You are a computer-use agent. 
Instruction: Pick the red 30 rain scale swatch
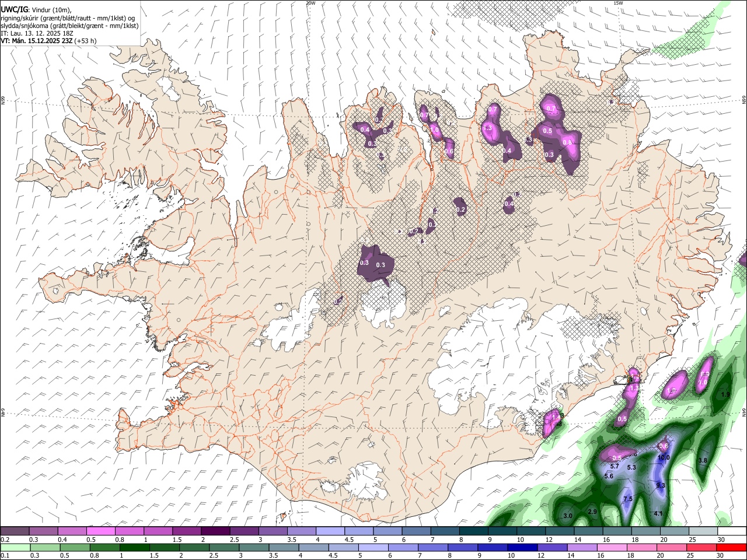(731, 547)
